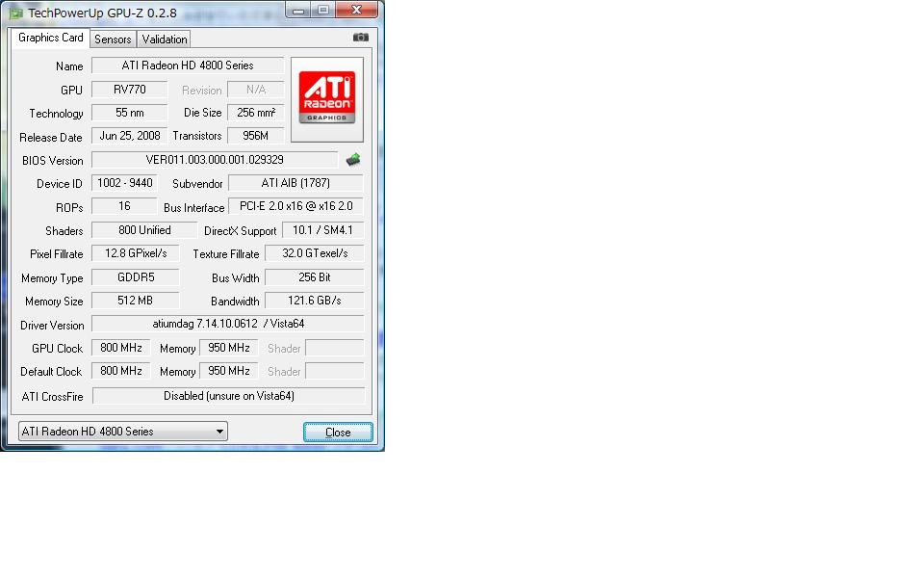Viewport: 924px width, 578px height.
Task: Switch to the Sensors tab
Action: 113,39
